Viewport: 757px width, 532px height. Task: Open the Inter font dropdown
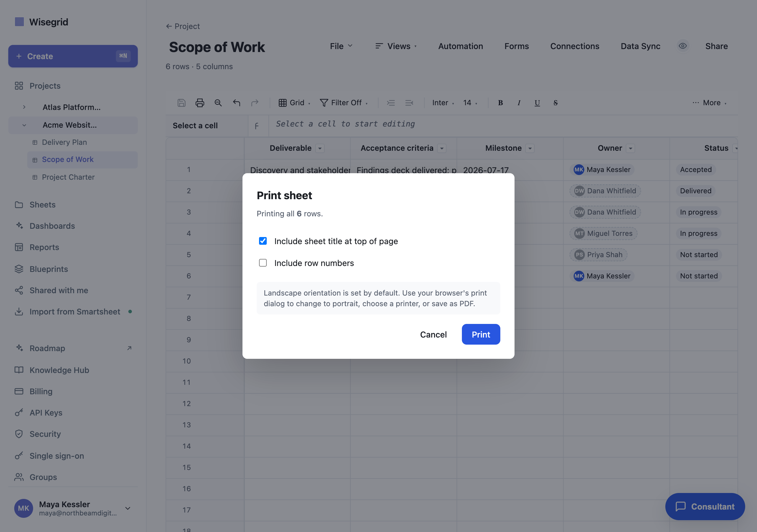coord(443,103)
